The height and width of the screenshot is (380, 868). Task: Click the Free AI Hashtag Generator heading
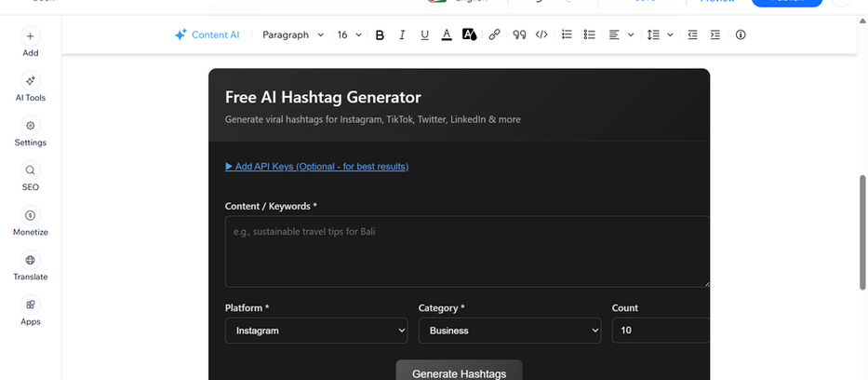(323, 98)
